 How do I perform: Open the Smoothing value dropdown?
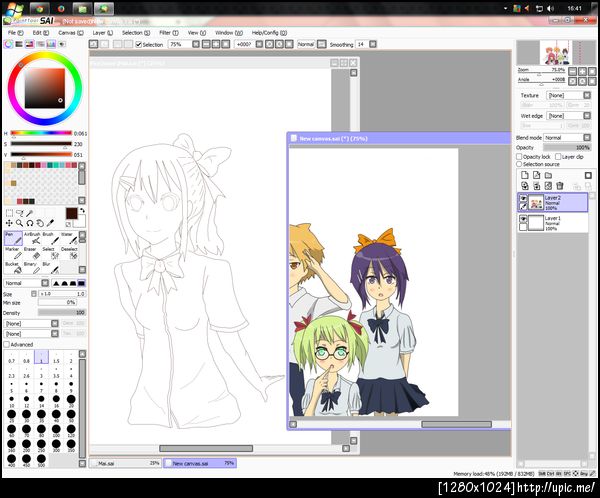(x=373, y=44)
